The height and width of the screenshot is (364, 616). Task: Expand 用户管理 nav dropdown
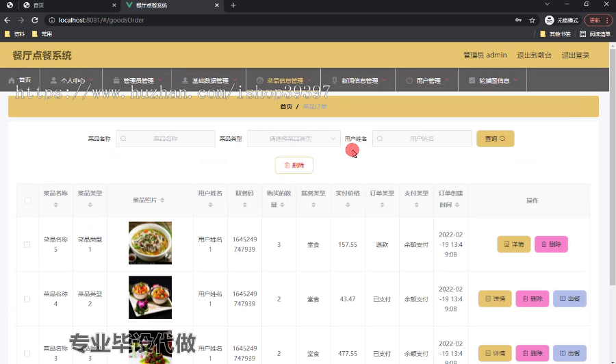click(x=427, y=80)
